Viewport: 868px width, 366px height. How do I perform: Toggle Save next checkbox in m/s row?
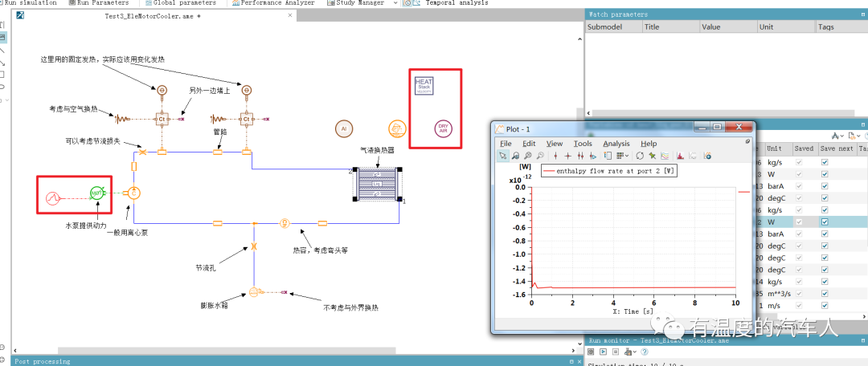825,305
